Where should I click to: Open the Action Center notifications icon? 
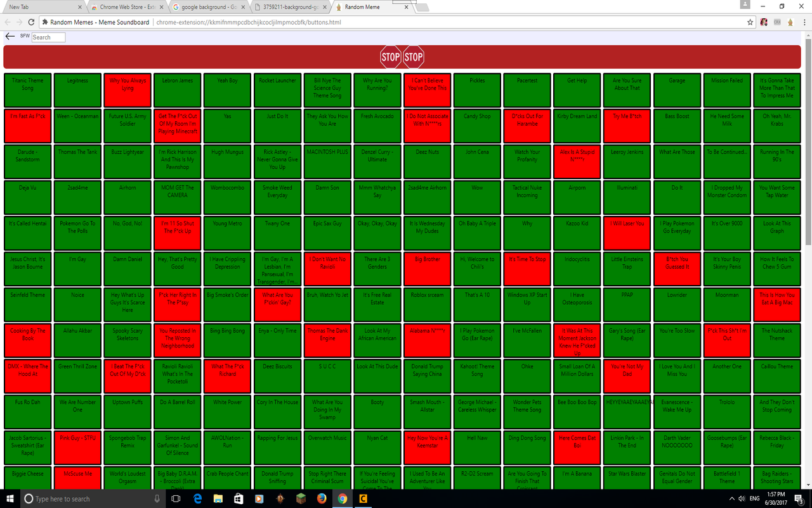[800, 498]
